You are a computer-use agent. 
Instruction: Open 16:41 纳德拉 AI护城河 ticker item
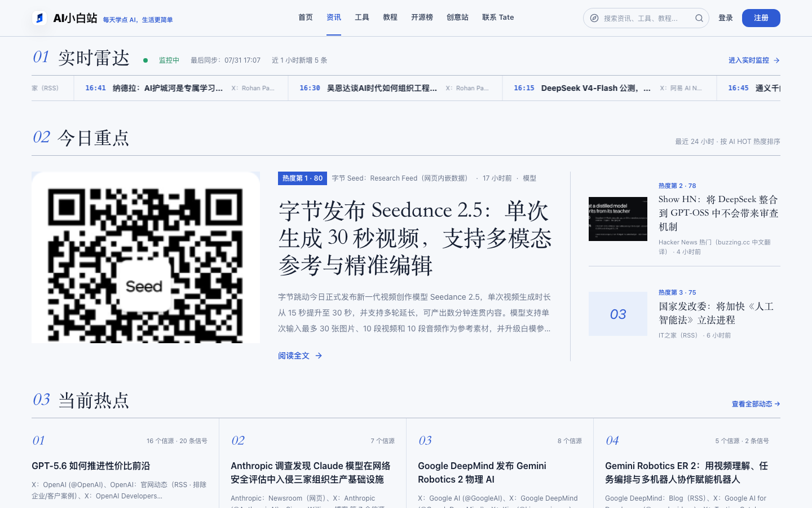[181, 88]
